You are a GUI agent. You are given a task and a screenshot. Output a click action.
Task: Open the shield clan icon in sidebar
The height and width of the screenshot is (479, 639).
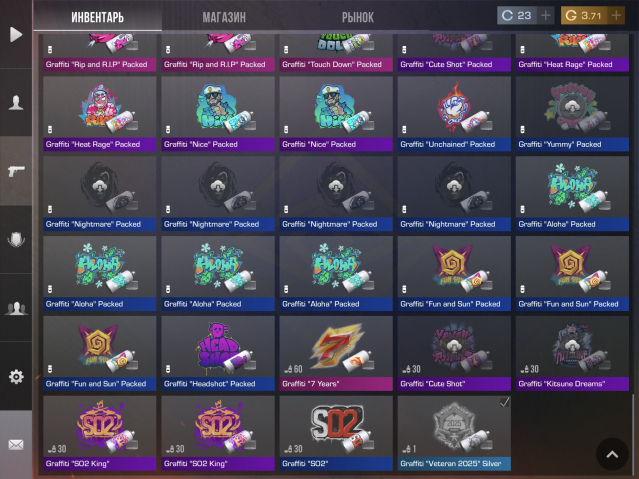pyautogui.click(x=16, y=239)
